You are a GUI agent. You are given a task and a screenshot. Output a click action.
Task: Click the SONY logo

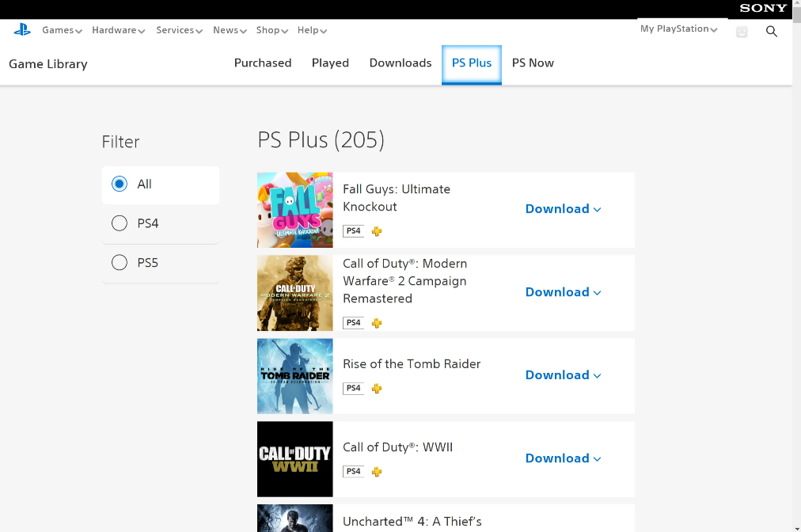coord(763,8)
